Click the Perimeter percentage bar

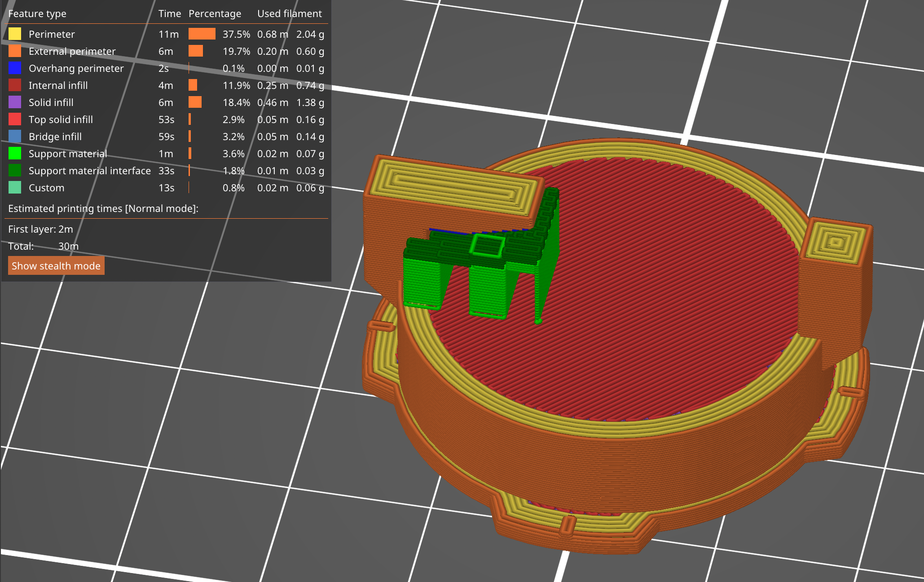(x=202, y=34)
